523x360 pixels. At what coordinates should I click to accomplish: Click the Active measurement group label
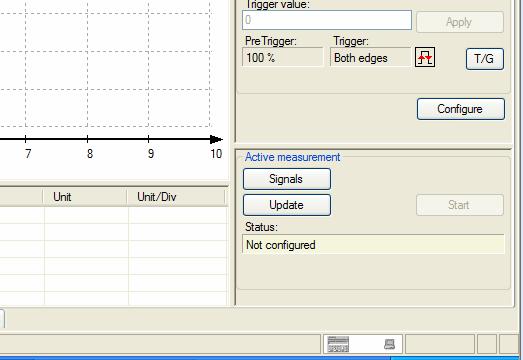[x=293, y=157]
